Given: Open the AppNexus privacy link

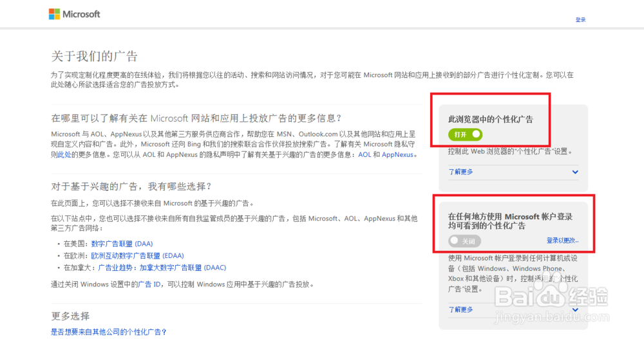Looking at the screenshot, I should [397, 155].
